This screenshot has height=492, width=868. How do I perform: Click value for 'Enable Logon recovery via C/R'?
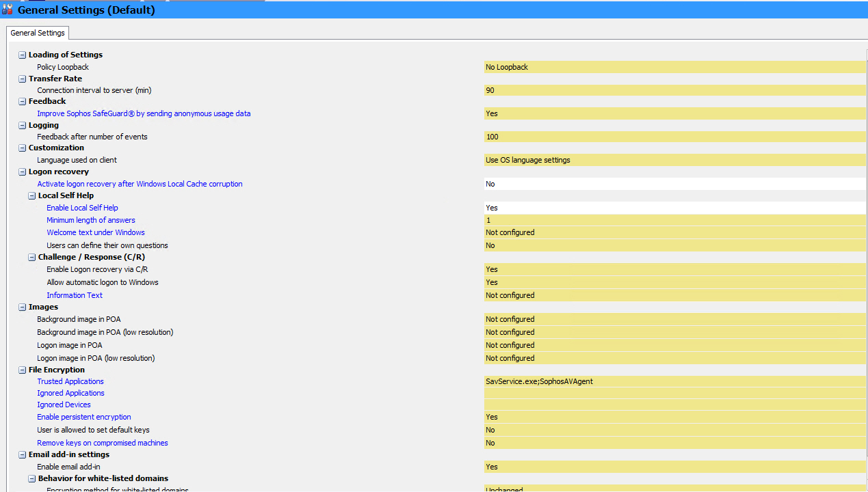point(674,269)
